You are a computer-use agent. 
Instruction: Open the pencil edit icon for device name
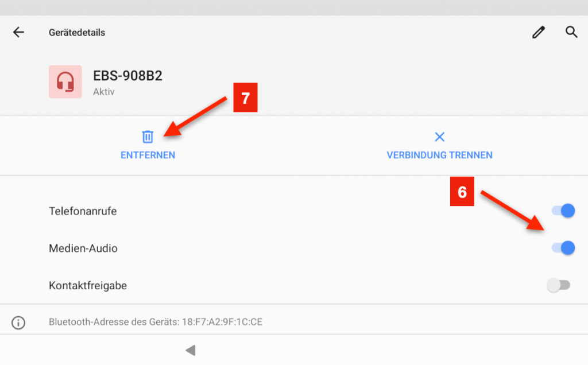538,32
